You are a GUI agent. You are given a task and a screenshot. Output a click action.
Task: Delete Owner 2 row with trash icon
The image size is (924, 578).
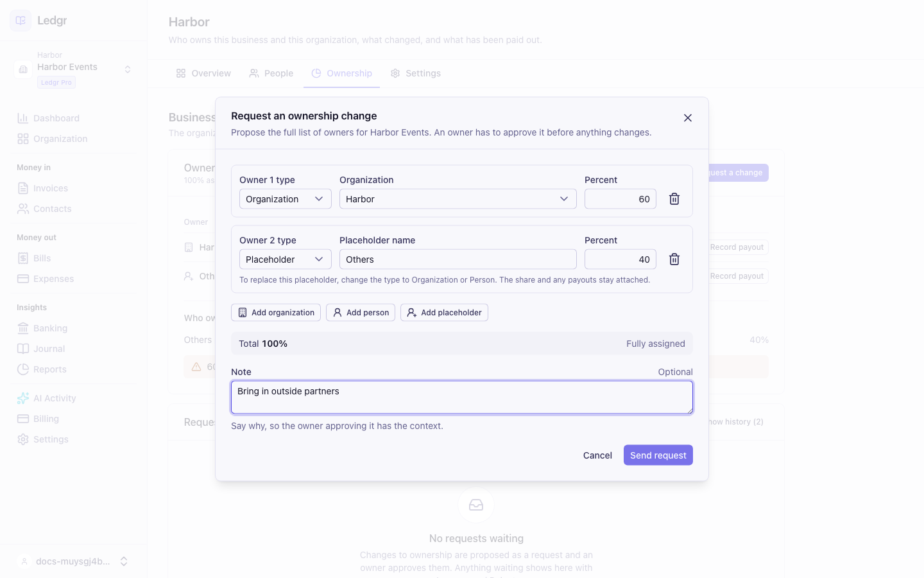[x=674, y=259]
